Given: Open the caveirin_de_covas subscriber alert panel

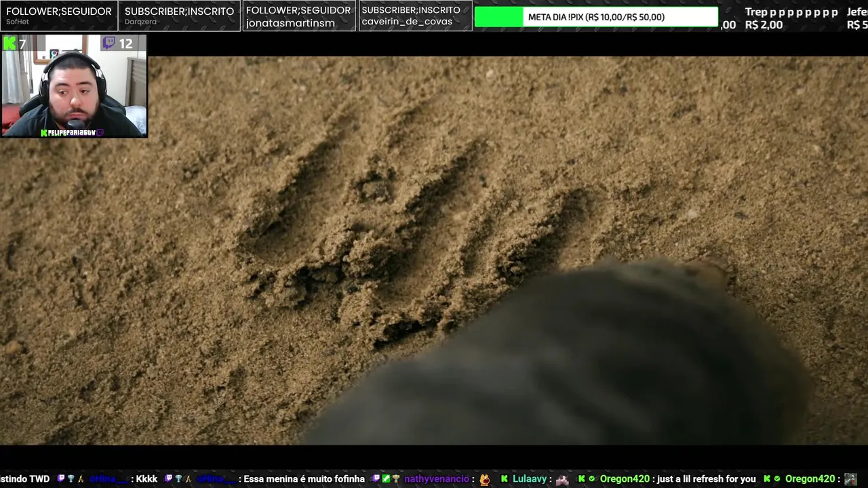Looking at the screenshot, I should point(414,16).
